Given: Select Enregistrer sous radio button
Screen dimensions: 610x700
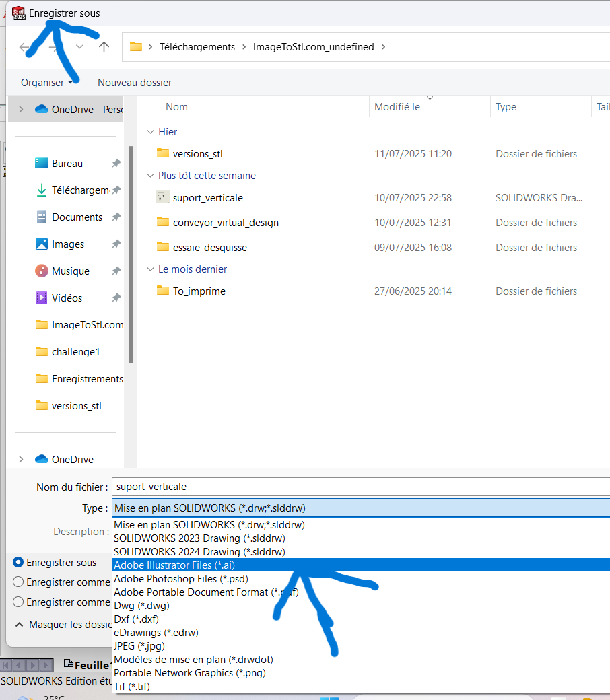Looking at the screenshot, I should pyautogui.click(x=18, y=562).
